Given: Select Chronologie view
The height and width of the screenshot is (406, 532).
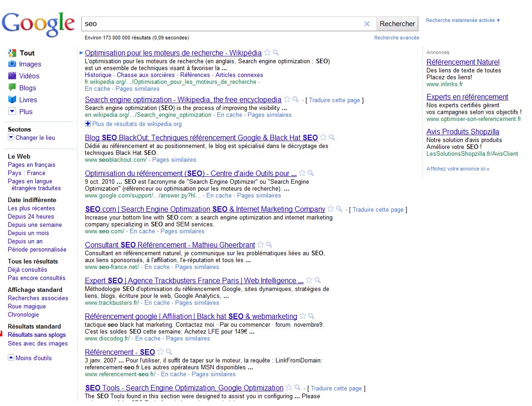Looking at the screenshot, I should coord(23,314).
